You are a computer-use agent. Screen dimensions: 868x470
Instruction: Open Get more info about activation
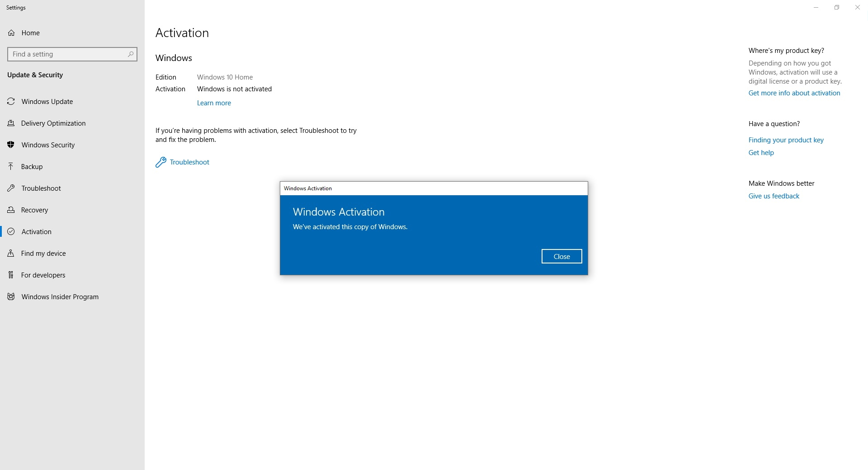[x=794, y=93]
